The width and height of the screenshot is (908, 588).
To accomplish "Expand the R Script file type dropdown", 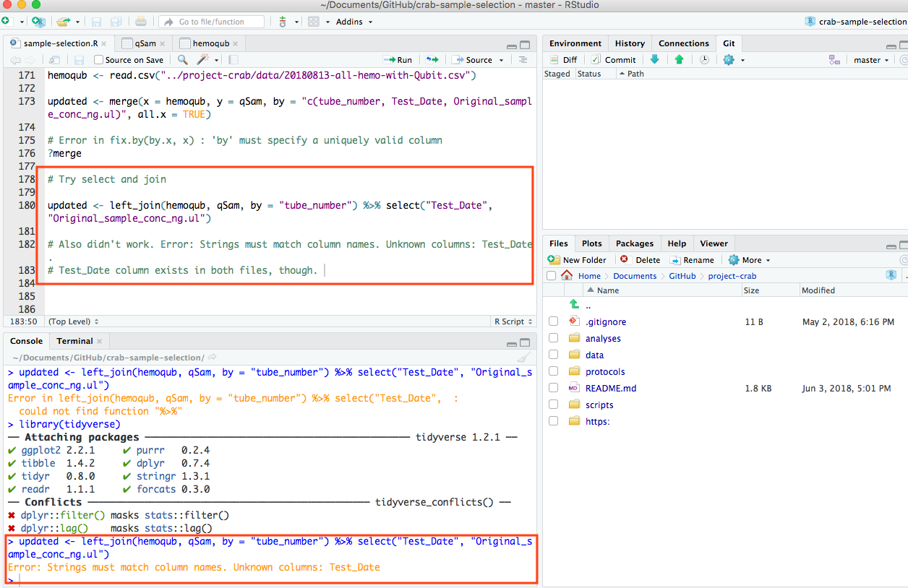I will click(x=515, y=321).
